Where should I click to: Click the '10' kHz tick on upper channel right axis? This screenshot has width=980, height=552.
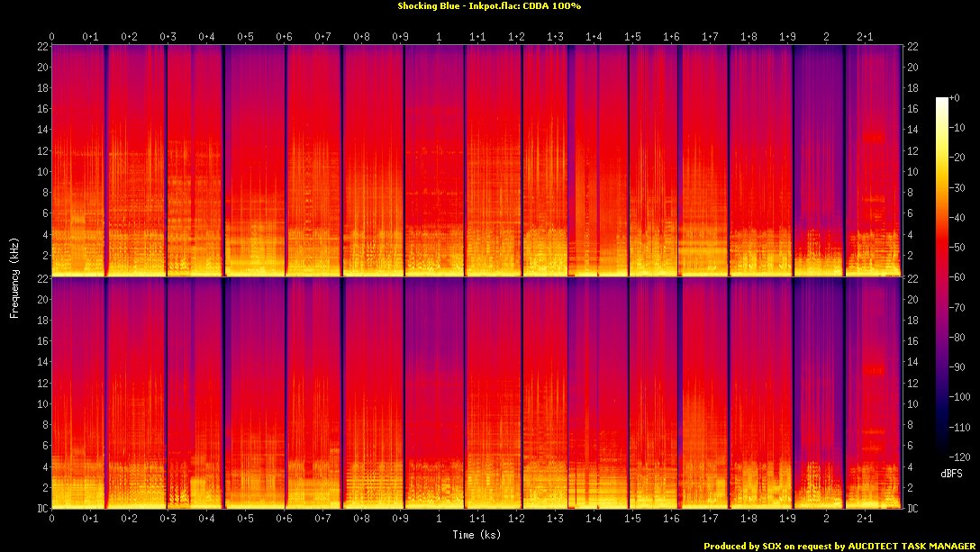(x=913, y=171)
